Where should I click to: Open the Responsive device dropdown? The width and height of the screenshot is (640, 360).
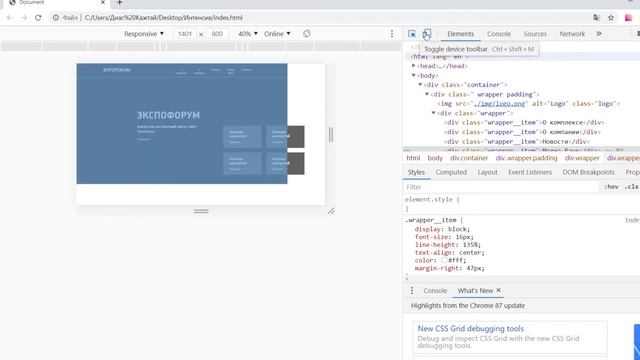tap(144, 34)
